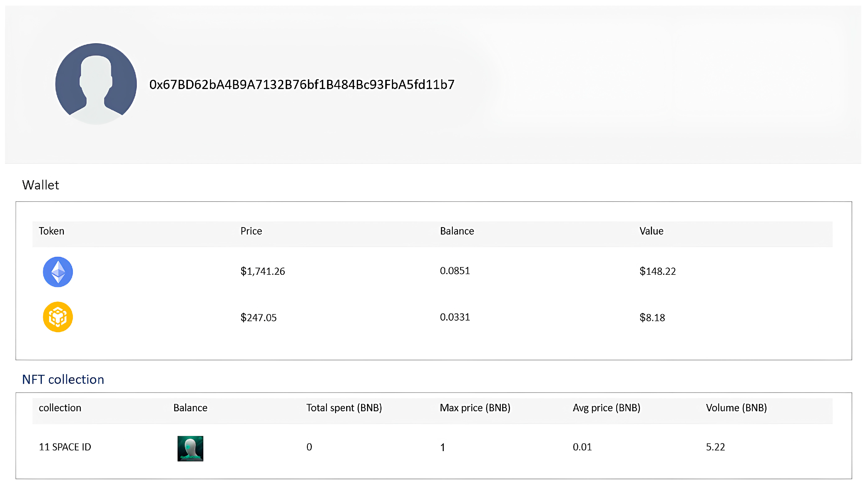
Task: Open the SPACE ID NFT thumbnail
Action: click(x=190, y=449)
